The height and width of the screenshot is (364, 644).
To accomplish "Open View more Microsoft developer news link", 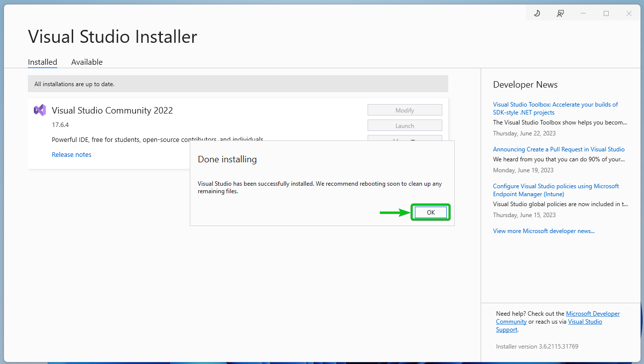I will (x=544, y=231).
